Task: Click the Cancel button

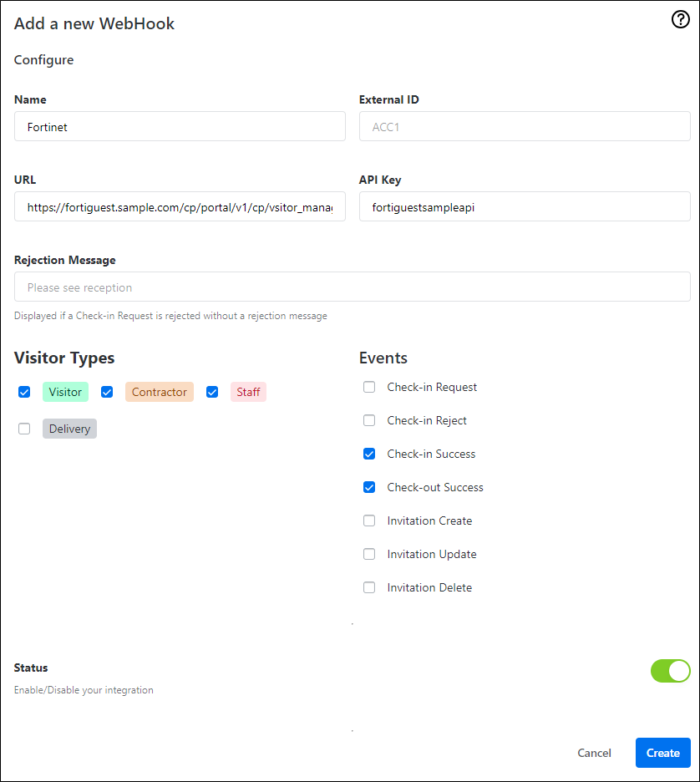Action: pos(594,753)
